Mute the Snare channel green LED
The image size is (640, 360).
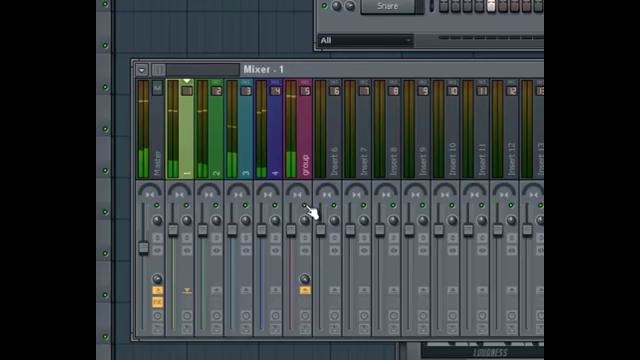tap(324, 6)
